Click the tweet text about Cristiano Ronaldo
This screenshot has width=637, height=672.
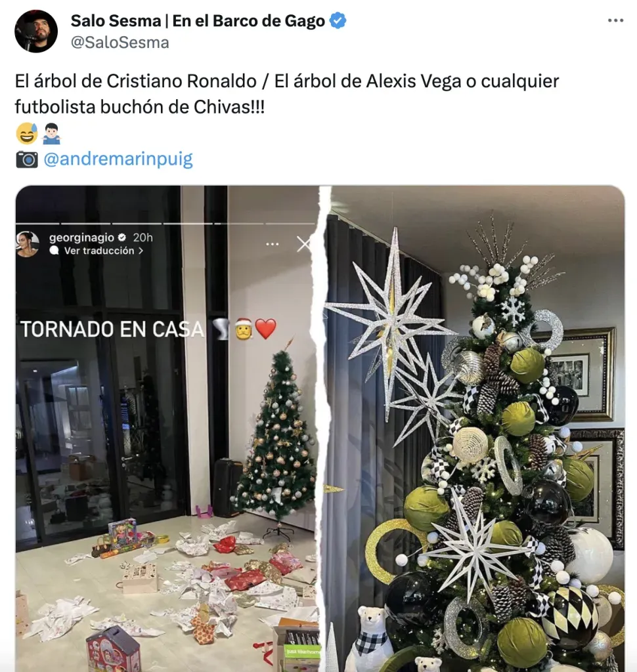point(286,94)
